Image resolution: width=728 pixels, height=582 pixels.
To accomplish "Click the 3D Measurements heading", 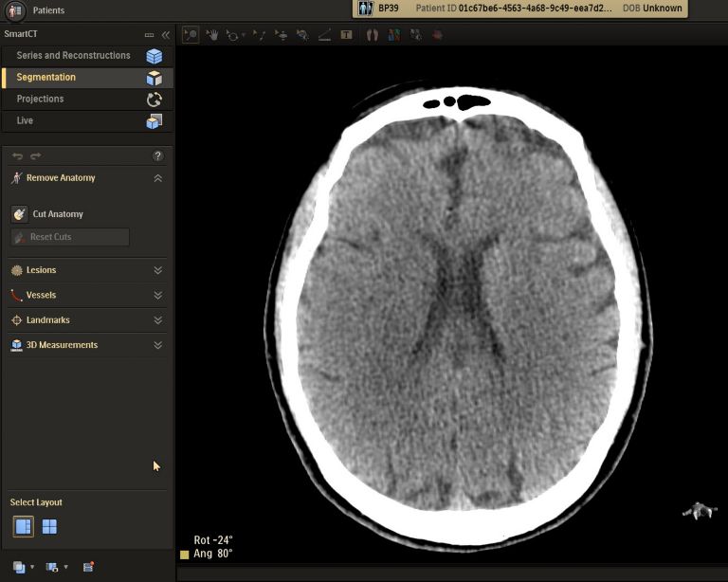I will click(63, 345).
